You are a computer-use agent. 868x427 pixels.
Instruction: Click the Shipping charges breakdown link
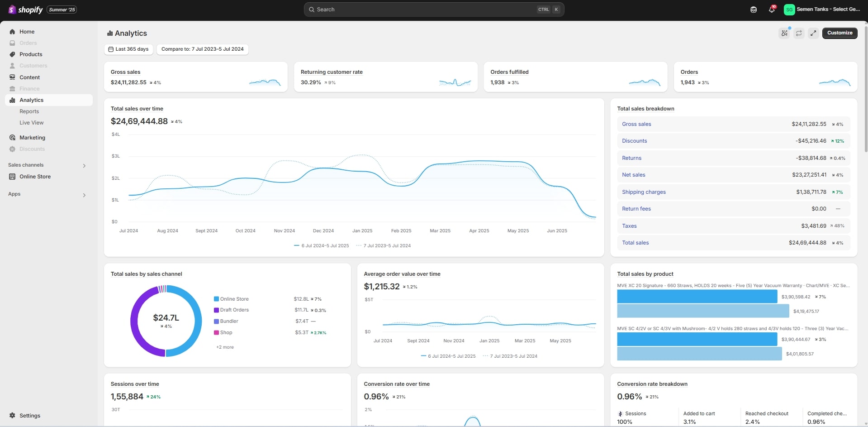pos(644,192)
